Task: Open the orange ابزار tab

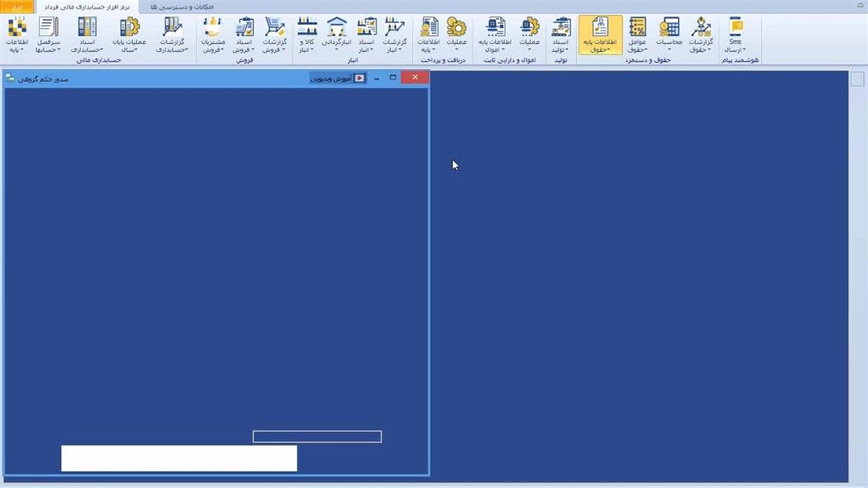Action: (17, 7)
